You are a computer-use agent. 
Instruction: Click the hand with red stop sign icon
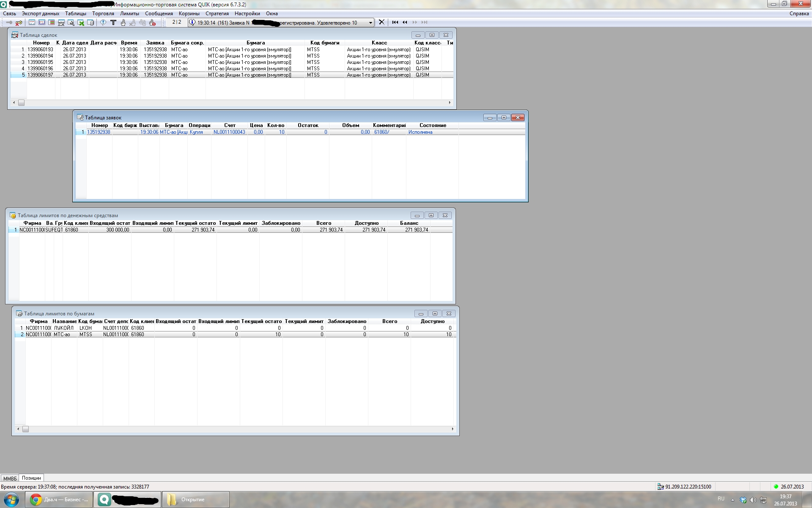152,22
